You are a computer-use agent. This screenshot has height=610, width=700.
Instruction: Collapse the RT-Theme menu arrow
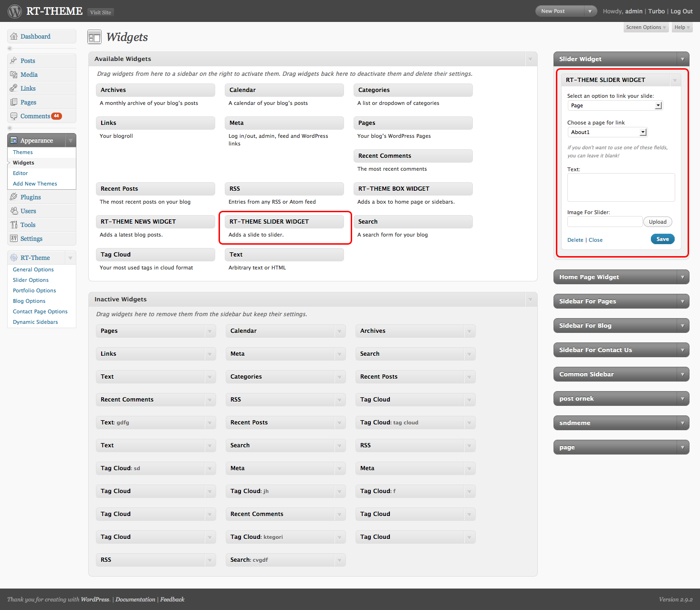click(x=71, y=258)
